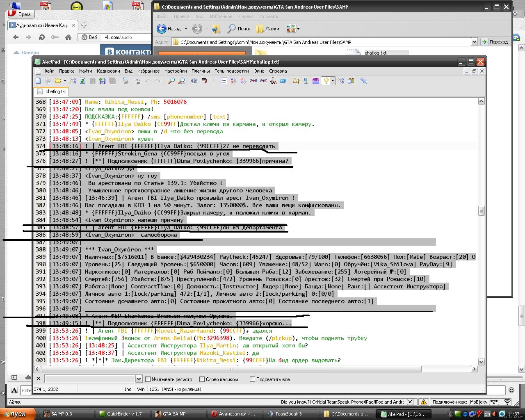The height and width of the screenshot is (420, 525).
Task: Click Opera's home icon
Action: [x=68, y=37]
